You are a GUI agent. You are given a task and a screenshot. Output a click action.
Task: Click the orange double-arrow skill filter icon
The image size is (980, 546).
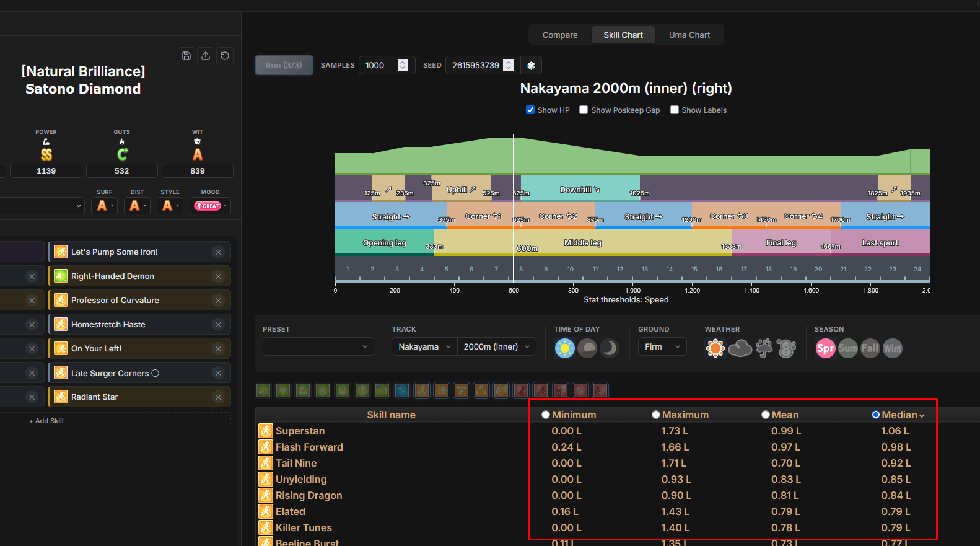coord(462,390)
